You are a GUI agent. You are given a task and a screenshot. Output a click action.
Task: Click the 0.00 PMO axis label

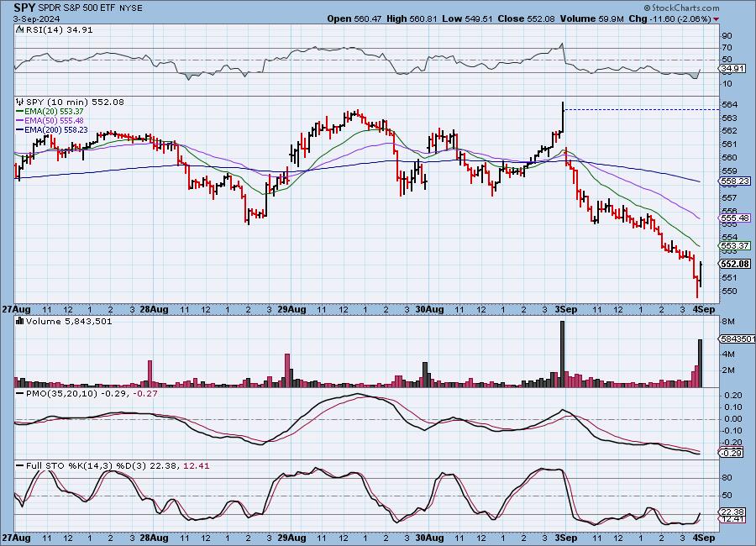(x=733, y=419)
